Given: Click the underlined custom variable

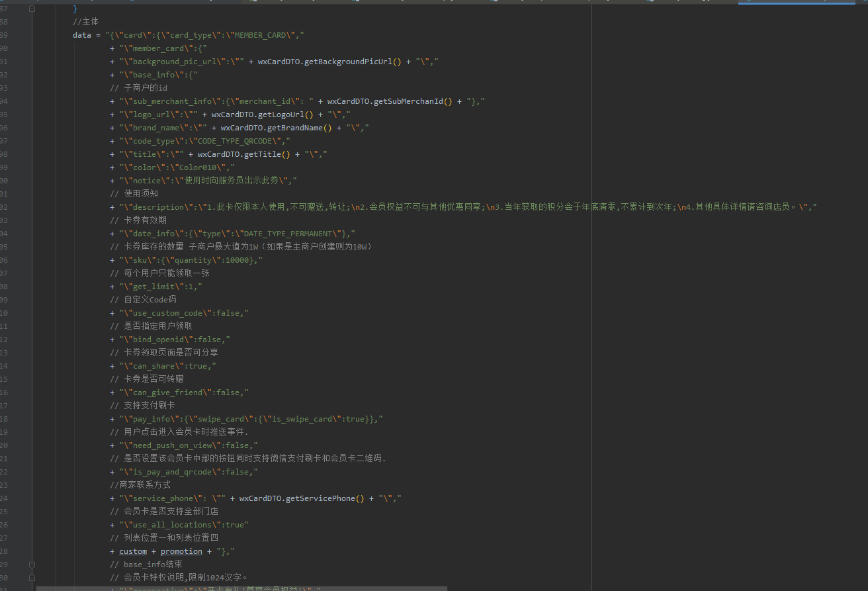Looking at the screenshot, I should pos(133,551).
